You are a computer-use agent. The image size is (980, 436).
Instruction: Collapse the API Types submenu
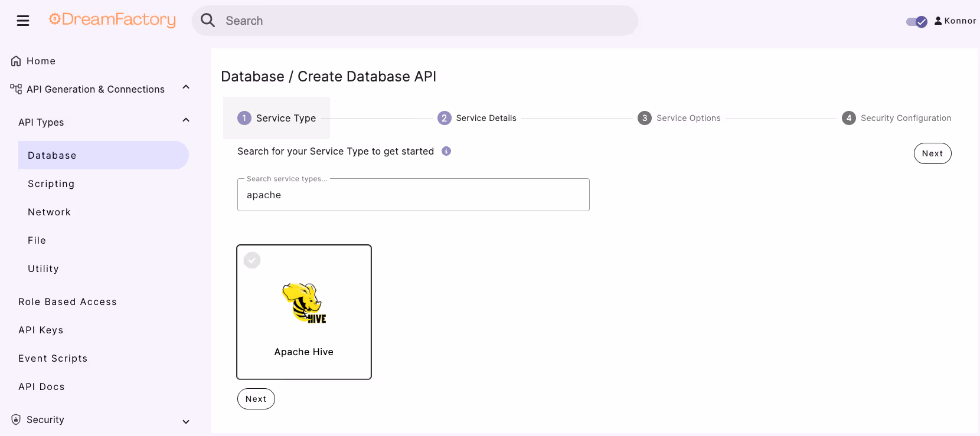pyautogui.click(x=186, y=120)
